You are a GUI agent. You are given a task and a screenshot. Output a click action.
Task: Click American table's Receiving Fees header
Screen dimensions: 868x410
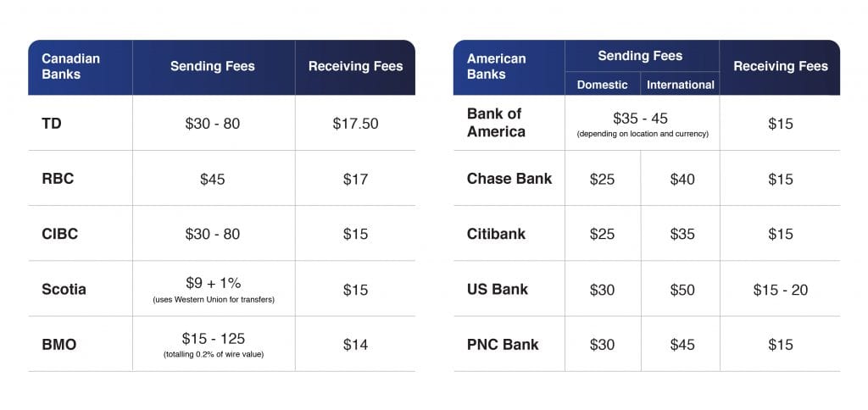(x=781, y=66)
